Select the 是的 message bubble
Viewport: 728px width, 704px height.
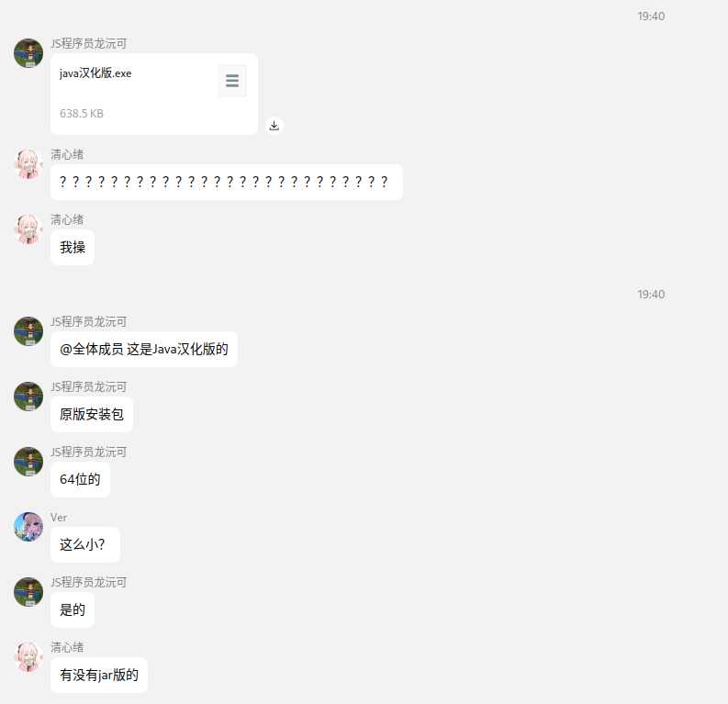coord(73,609)
